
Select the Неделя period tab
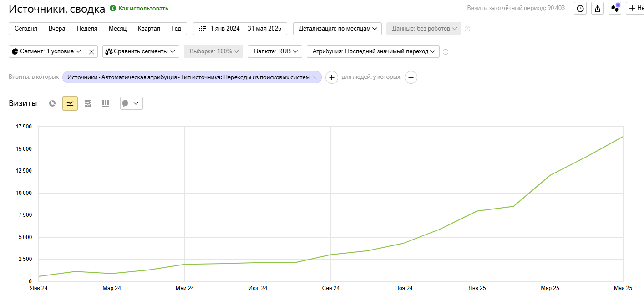click(87, 29)
